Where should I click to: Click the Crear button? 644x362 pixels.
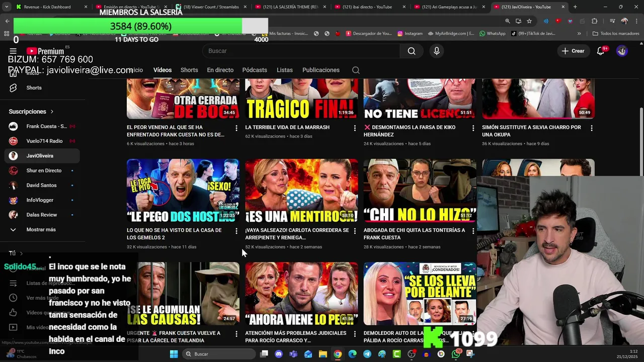tap(573, 51)
